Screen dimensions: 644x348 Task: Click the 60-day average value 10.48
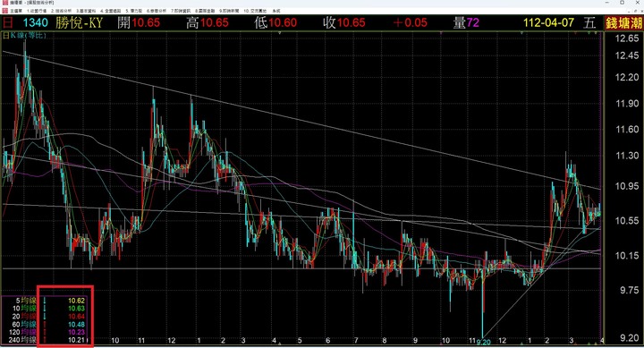click(x=76, y=324)
